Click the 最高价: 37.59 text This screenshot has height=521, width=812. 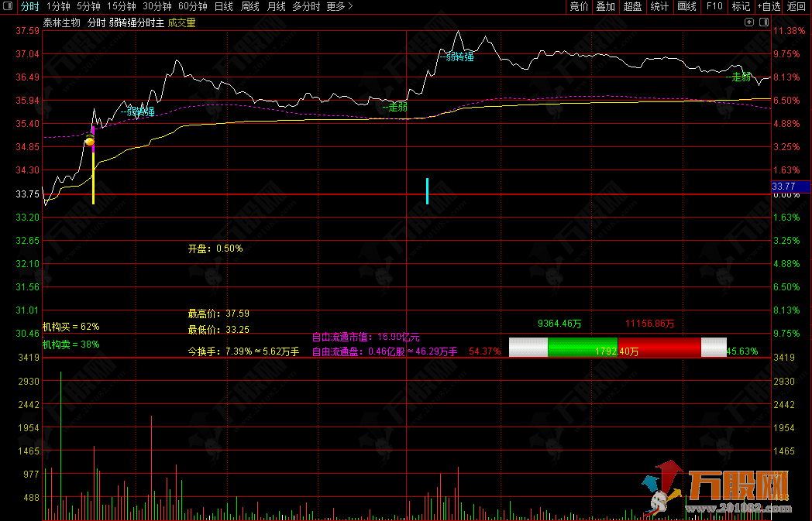tap(218, 314)
